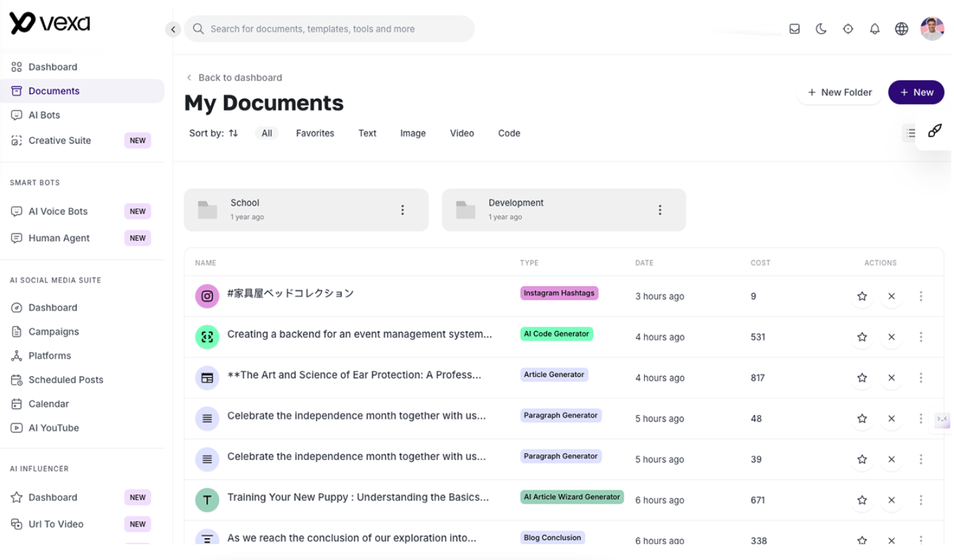Delete the AI Code Generator document

click(x=891, y=337)
